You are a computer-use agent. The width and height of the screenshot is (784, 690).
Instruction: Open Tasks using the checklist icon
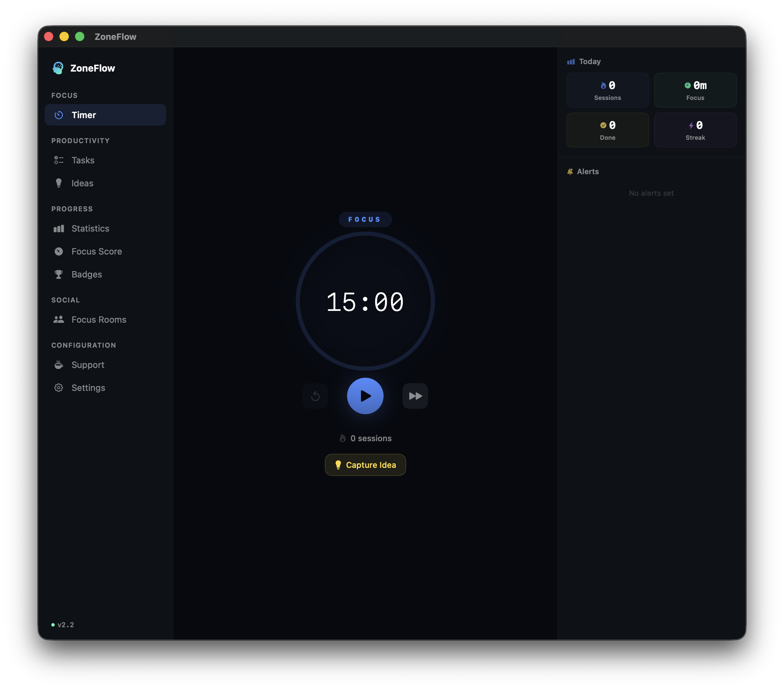pyautogui.click(x=59, y=160)
